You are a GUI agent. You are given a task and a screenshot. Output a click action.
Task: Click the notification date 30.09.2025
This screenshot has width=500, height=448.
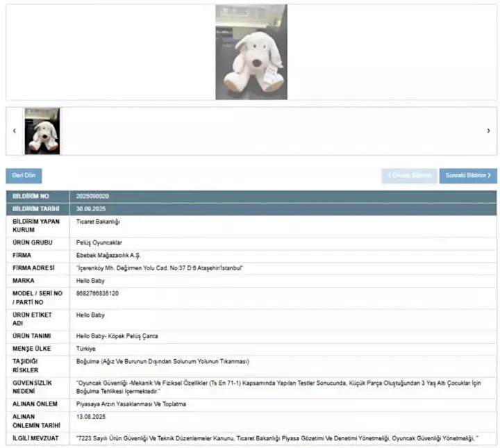91,209
